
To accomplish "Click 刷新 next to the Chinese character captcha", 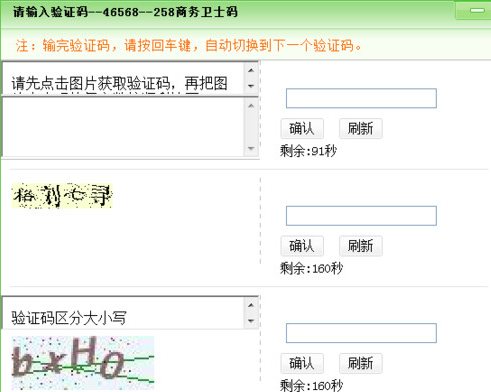I will click(x=361, y=246).
